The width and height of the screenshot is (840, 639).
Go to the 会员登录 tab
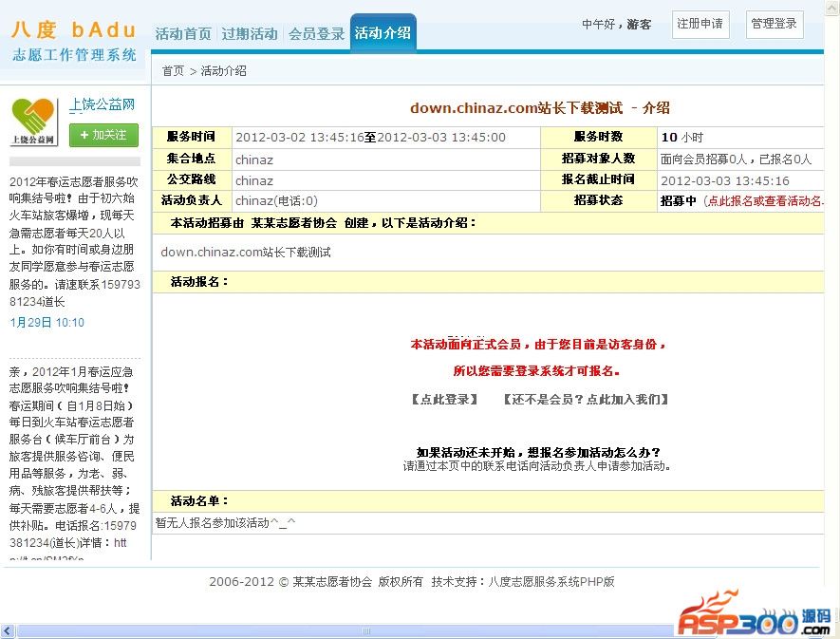pos(316,33)
